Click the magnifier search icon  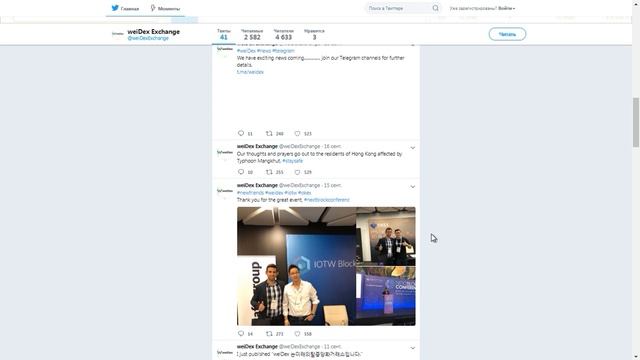pyautogui.click(x=436, y=8)
